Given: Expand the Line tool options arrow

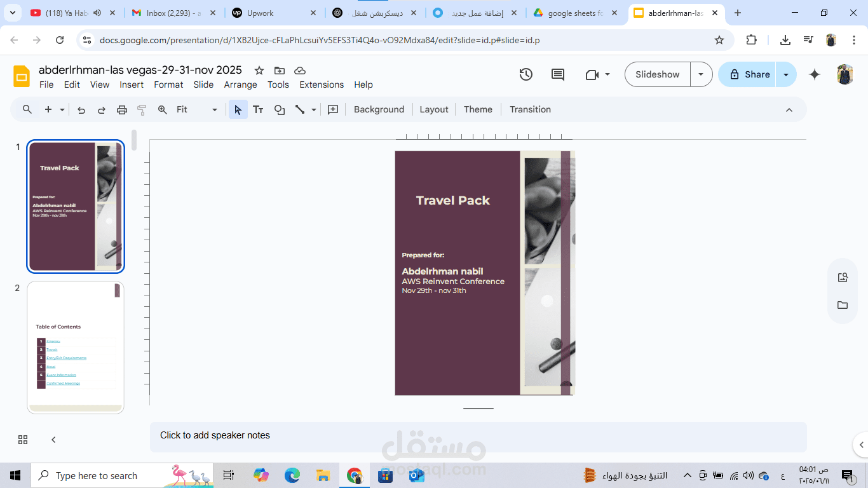Looking at the screenshot, I should pos(314,109).
